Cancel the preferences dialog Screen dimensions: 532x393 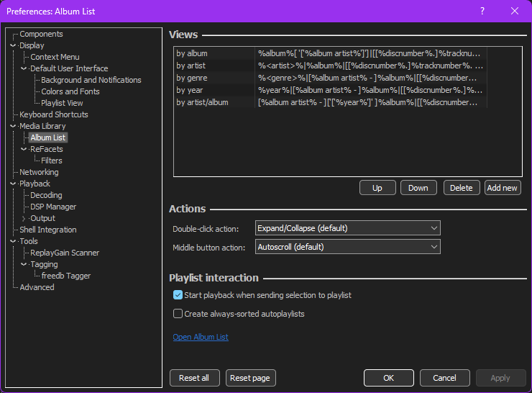tap(444, 378)
